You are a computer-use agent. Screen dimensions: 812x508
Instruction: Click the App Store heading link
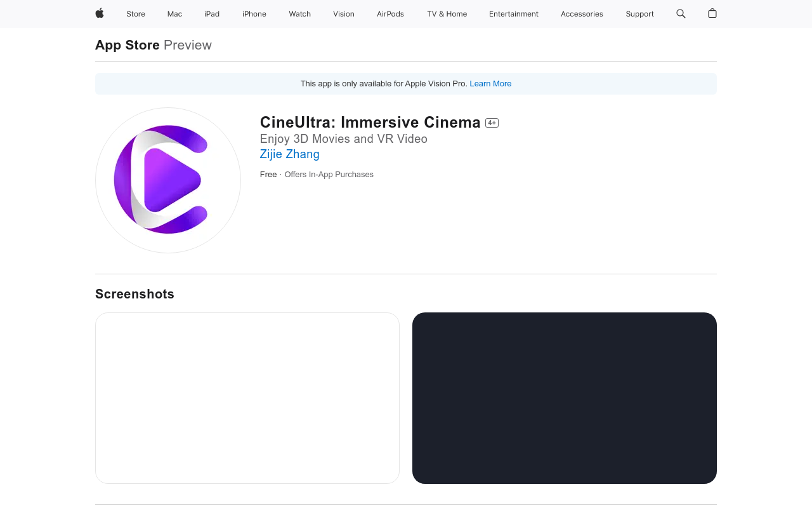coord(128,45)
